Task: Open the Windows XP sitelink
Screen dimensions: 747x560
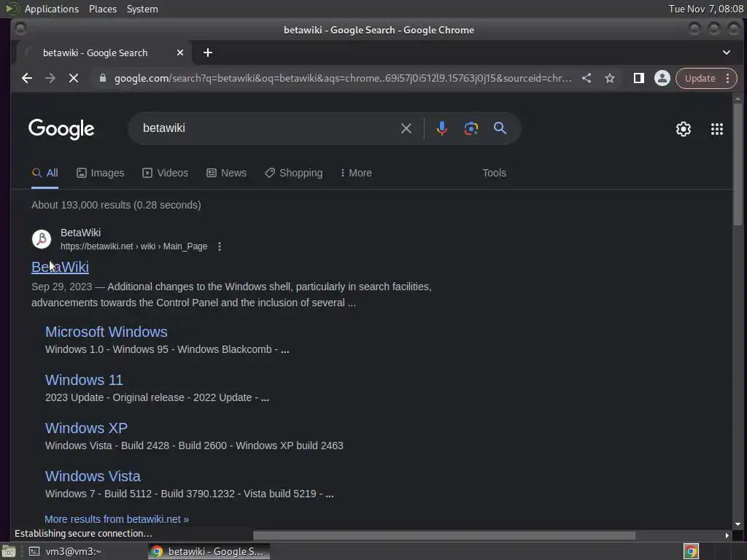Action: (86, 428)
